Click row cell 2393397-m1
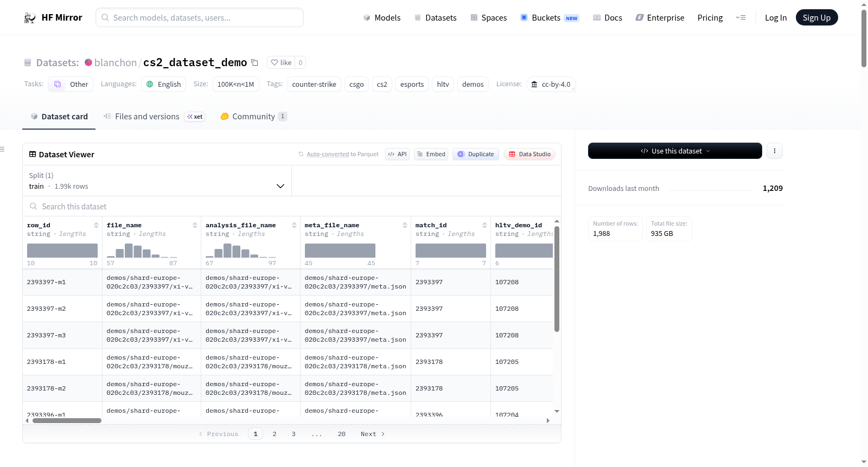The width and height of the screenshot is (868, 467). click(x=62, y=282)
